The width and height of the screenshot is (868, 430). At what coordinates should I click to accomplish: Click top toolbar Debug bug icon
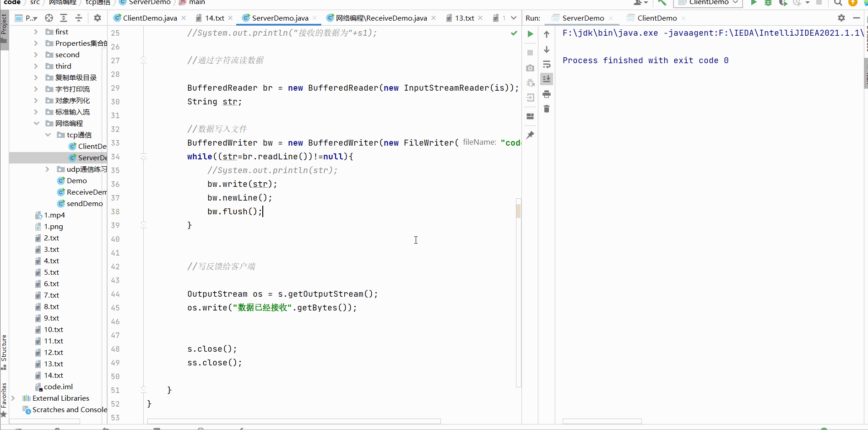point(768,2)
